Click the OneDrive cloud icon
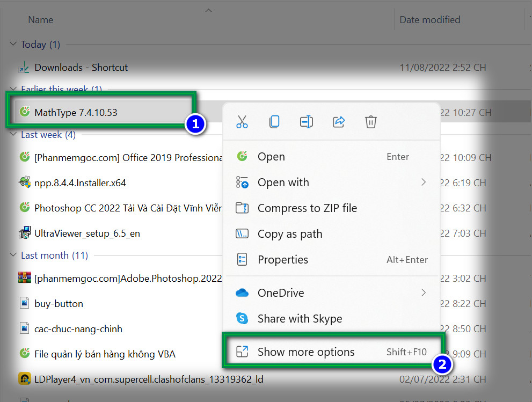 (x=242, y=293)
